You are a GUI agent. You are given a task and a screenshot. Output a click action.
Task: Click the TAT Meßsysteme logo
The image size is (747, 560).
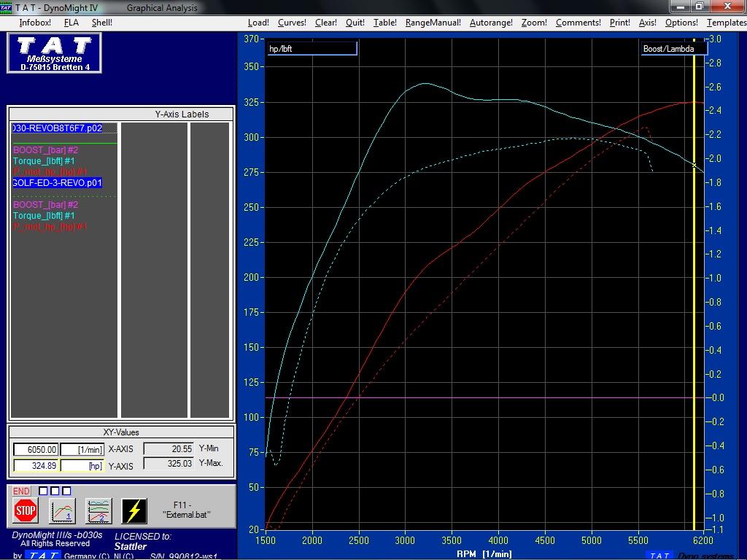tap(55, 53)
